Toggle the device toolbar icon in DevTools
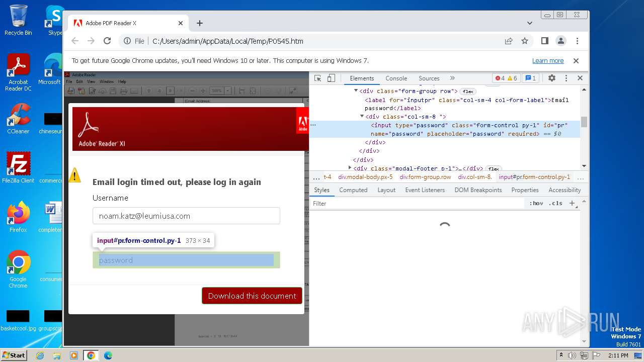The height and width of the screenshot is (362, 644). tap(331, 78)
